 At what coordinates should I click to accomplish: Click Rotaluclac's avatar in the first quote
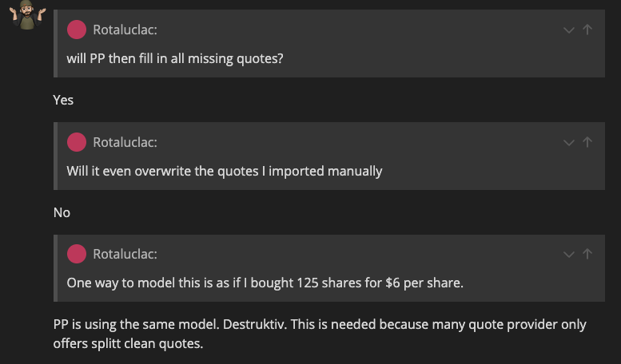[x=77, y=30]
